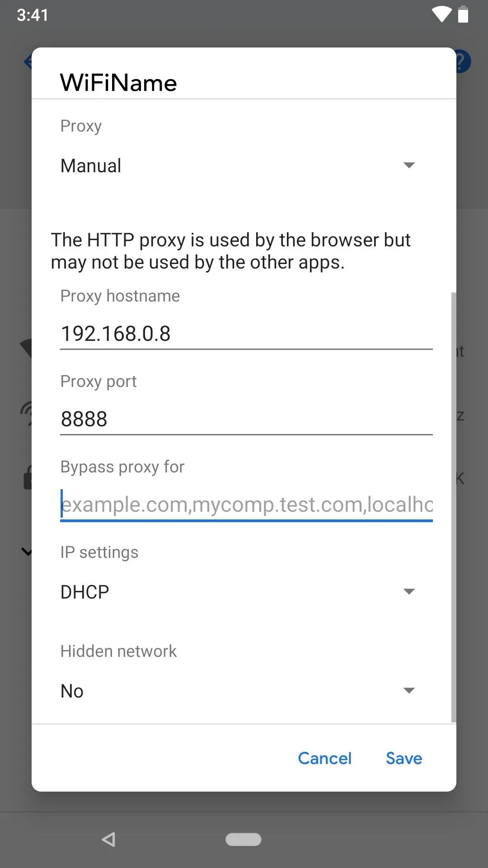Screen dimensions: 488x868
Task: Tap the WiFiName dialog title
Action: [118, 83]
